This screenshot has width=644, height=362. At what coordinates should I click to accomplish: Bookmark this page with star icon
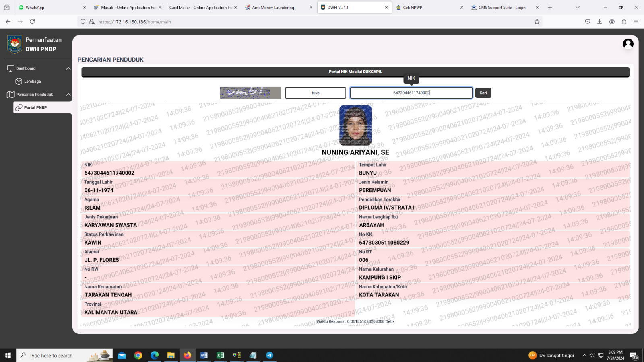537,22
